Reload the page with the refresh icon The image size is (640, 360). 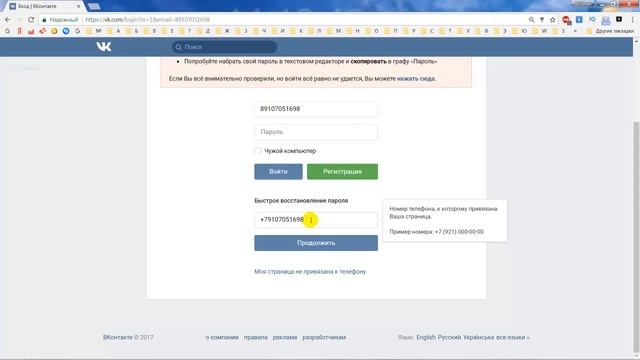31,20
